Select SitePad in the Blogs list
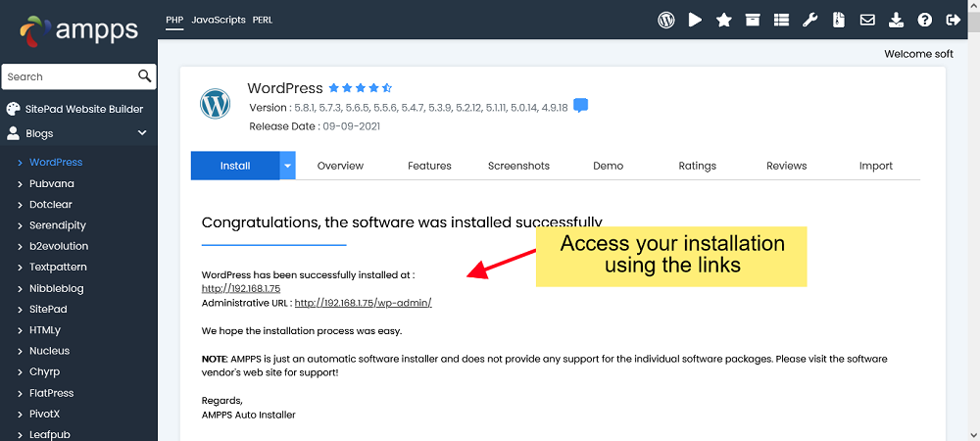This screenshot has width=980, height=441. click(48, 310)
